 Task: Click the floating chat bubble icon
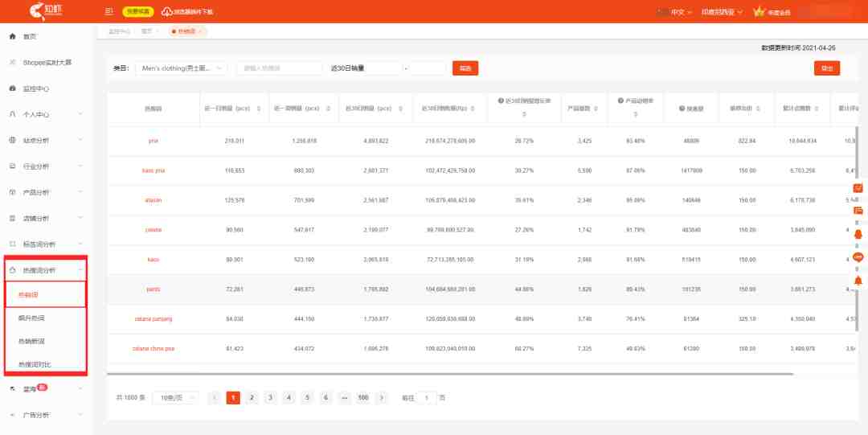858,257
